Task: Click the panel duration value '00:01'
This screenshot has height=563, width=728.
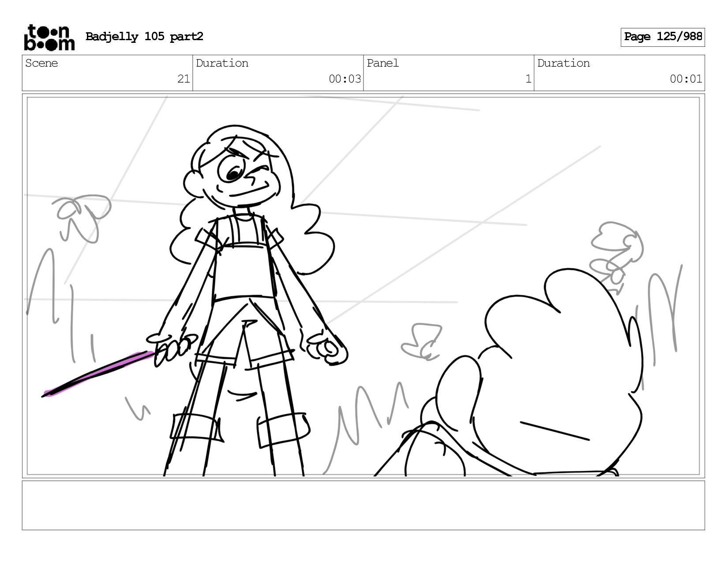Action: 686,79
